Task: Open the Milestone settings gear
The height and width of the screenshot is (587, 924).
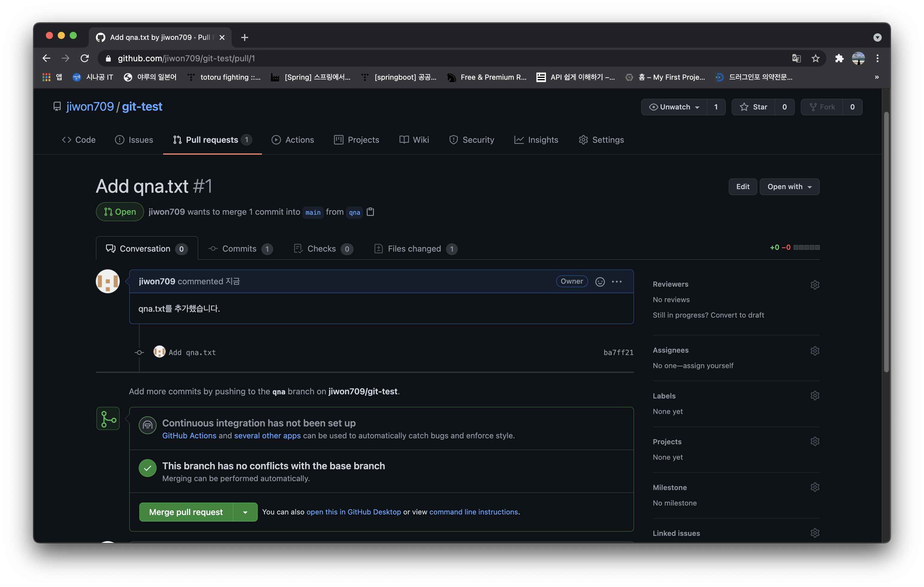Action: pyautogui.click(x=815, y=487)
